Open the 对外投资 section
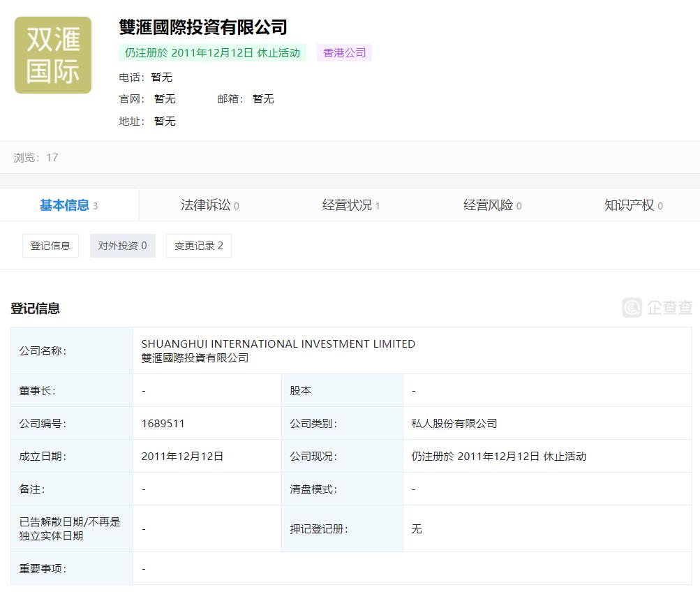The image size is (700, 592). tap(122, 245)
